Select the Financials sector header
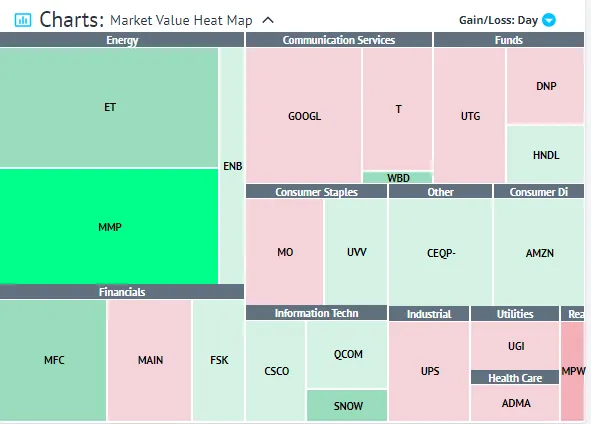 (x=122, y=292)
